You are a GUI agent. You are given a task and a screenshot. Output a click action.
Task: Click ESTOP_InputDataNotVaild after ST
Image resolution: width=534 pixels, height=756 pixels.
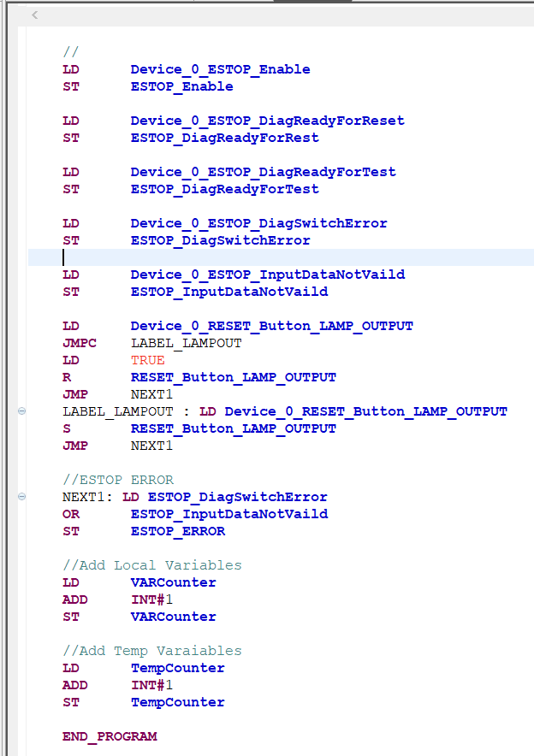tap(229, 292)
